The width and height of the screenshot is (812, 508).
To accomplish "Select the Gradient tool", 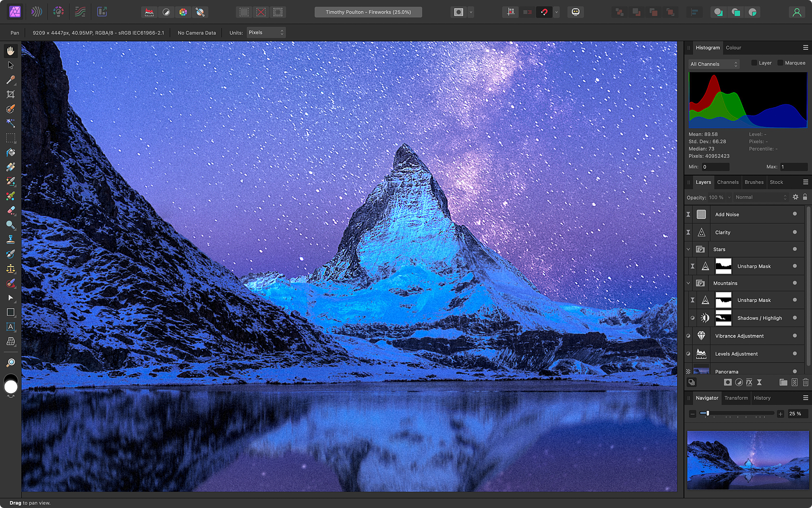I will click(x=11, y=167).
